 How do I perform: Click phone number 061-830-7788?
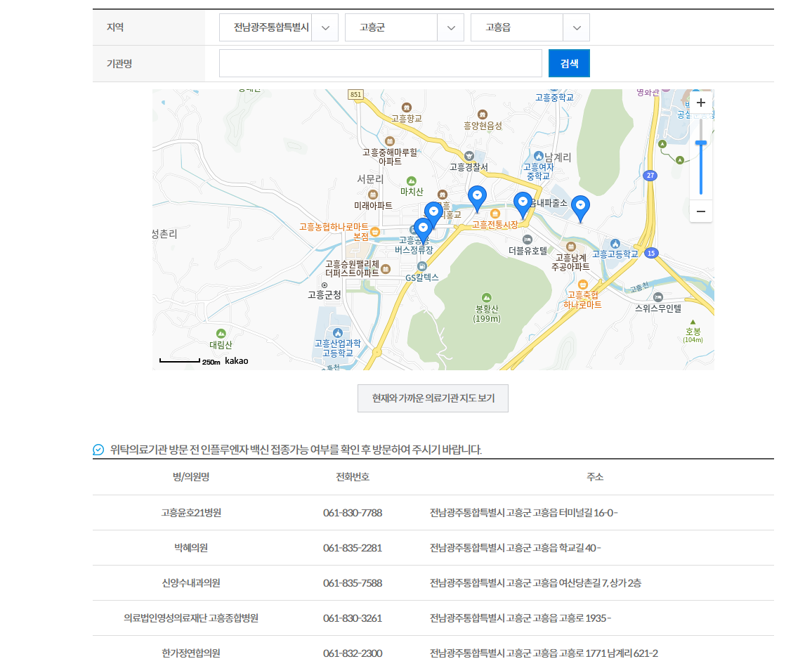pyautogui.click(x=353, y=512)
